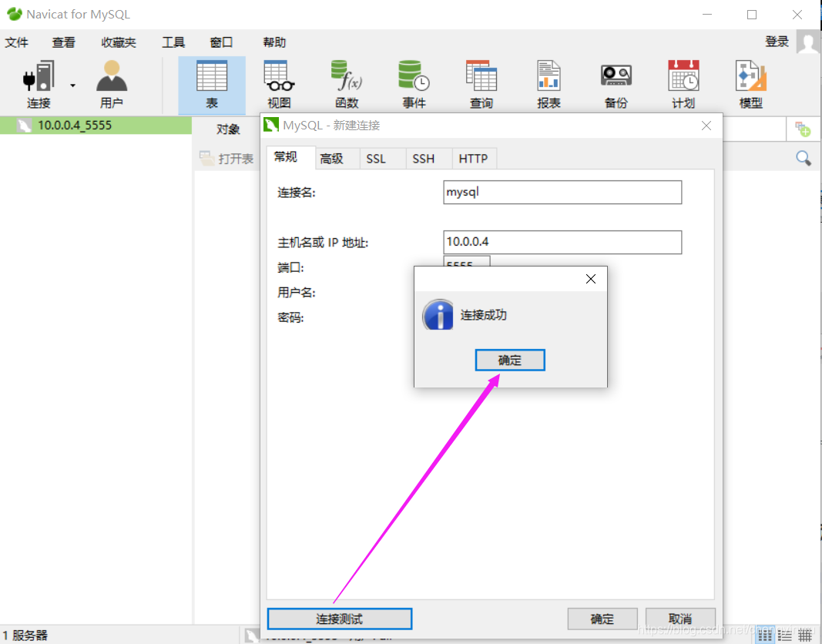822x644 pixels.
Task: Open the 事件 (Event) toolbar icon
Action: click(414, 84)
